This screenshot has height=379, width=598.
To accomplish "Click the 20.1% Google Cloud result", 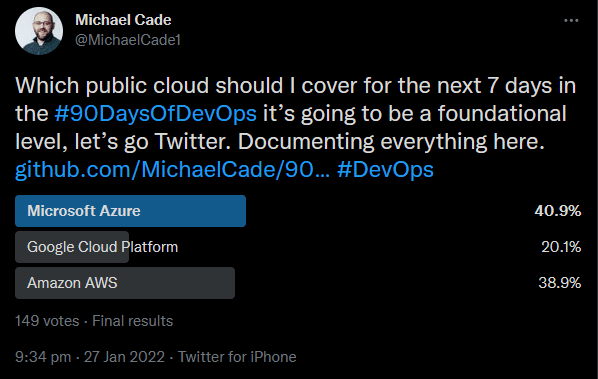I will (561, 247).
